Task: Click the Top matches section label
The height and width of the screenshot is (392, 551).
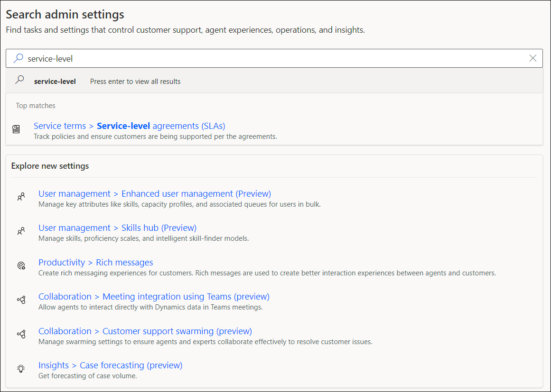Action: tap(35, 105)
